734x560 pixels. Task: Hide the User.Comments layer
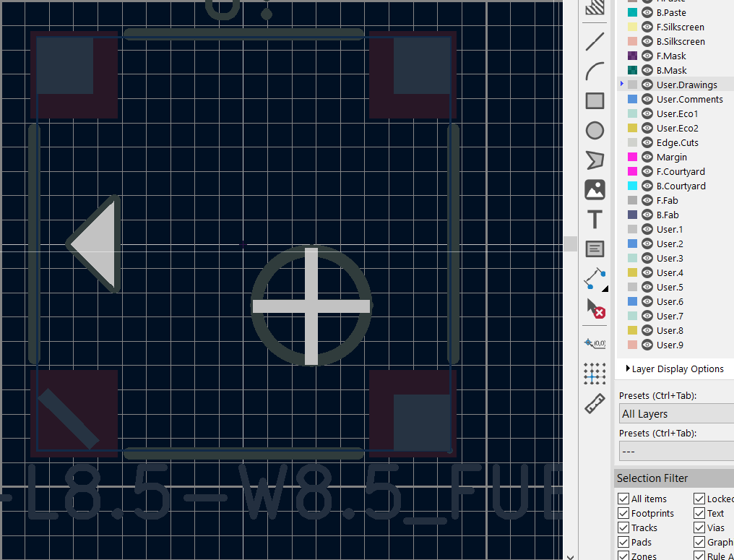(x=647, y=99)
